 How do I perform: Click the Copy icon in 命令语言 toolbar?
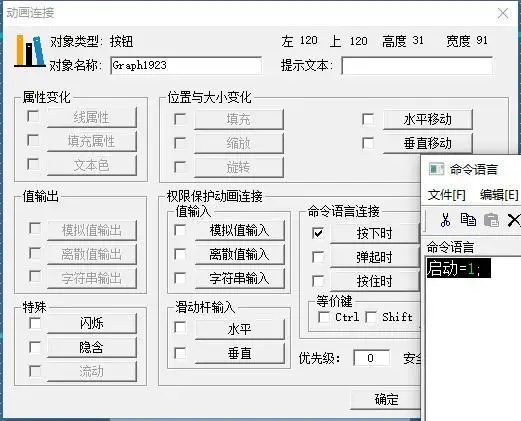pyautogui.click(x=468, y=220)
